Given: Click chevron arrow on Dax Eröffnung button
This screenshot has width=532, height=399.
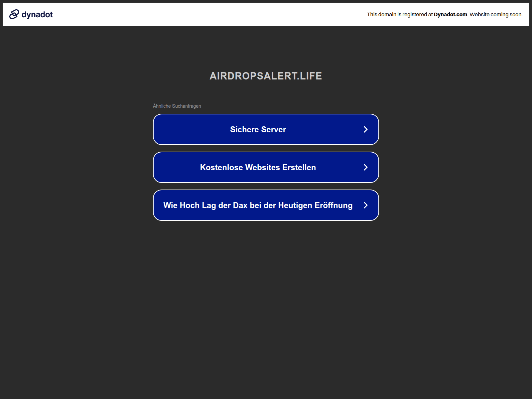Looking at the screenshot, I should click(x=365, y=205).
